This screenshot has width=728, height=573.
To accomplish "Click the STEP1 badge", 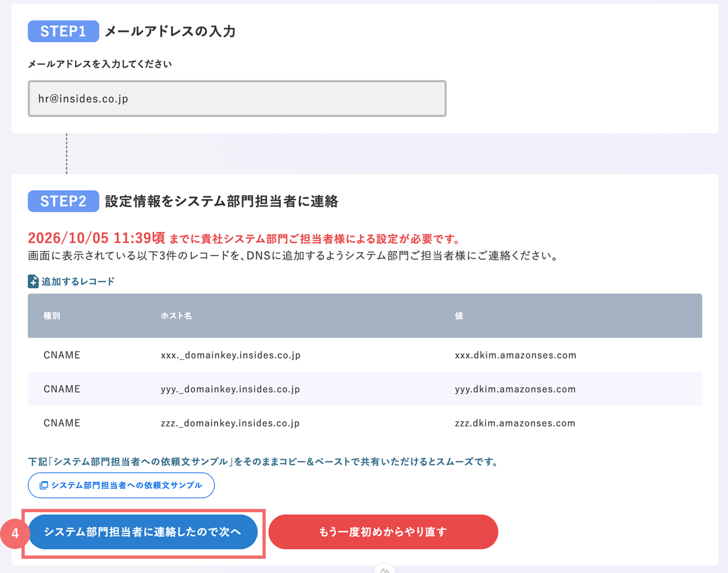I will click(x=63, y=31).
